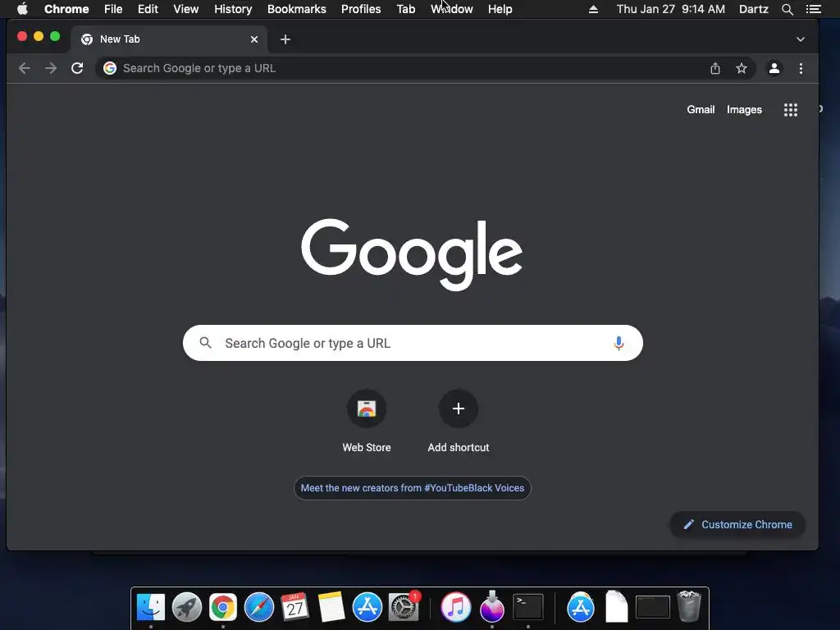Open a new tab with plus button
The width and height of the screenshot is (840, 630).
pos(285,39)
